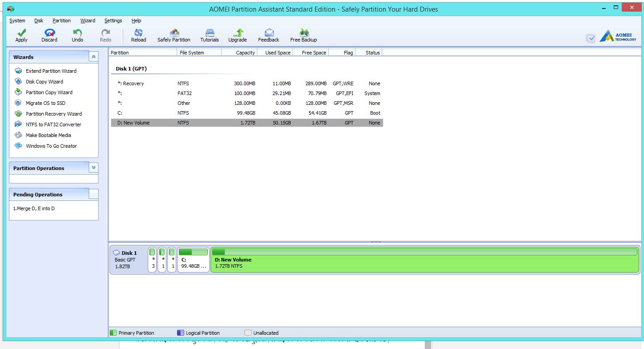Open the Disk menu

tap(39, 21)
